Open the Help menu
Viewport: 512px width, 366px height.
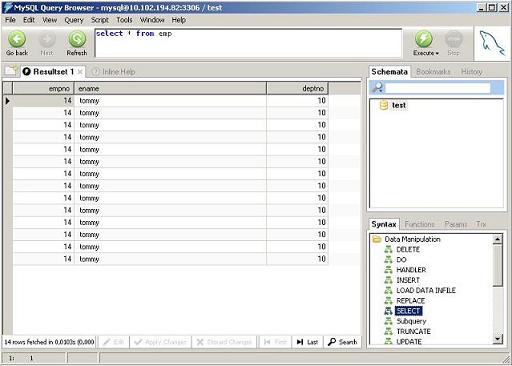pos(179,20)
